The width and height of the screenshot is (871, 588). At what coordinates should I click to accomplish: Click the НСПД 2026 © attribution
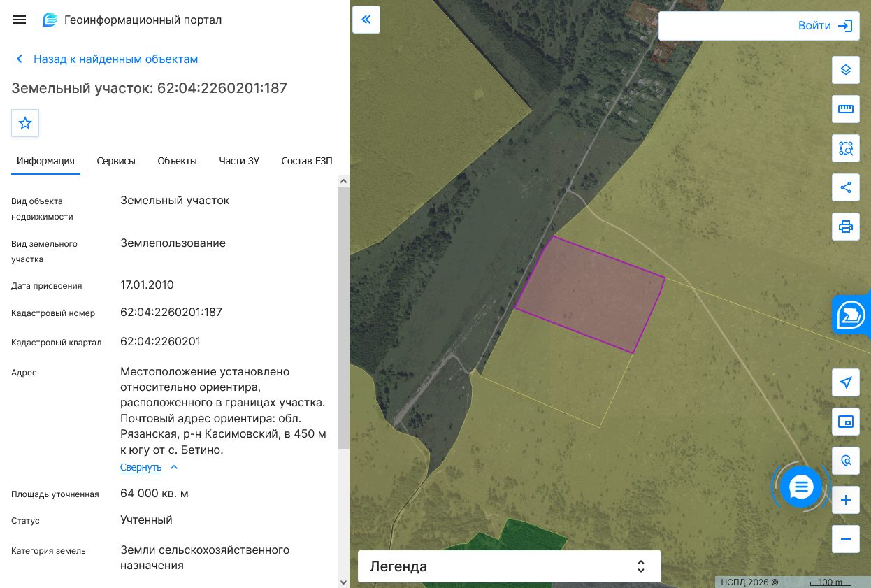click(x=749, y=582)
